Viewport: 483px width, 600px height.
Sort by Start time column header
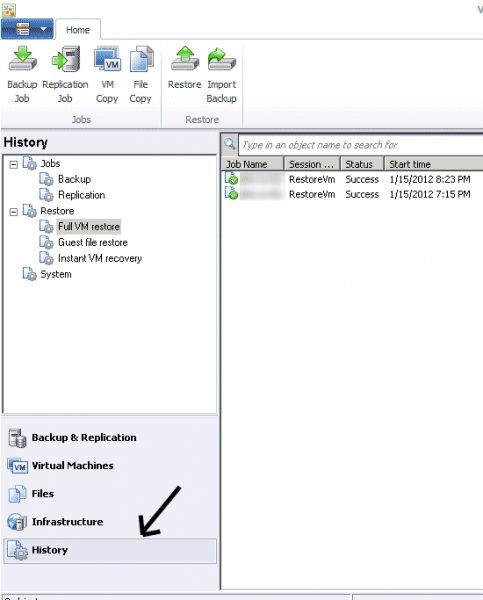coord(434,165)
